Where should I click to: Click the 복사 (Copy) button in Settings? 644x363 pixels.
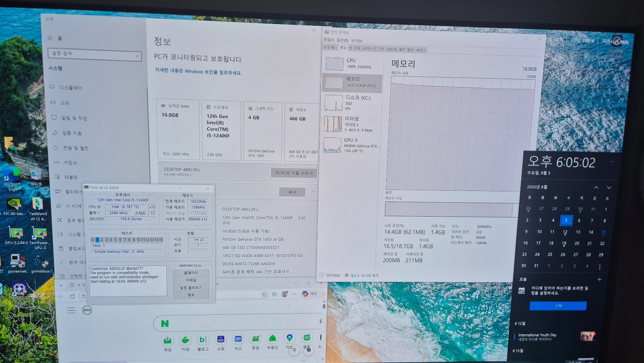coord(292,192)
